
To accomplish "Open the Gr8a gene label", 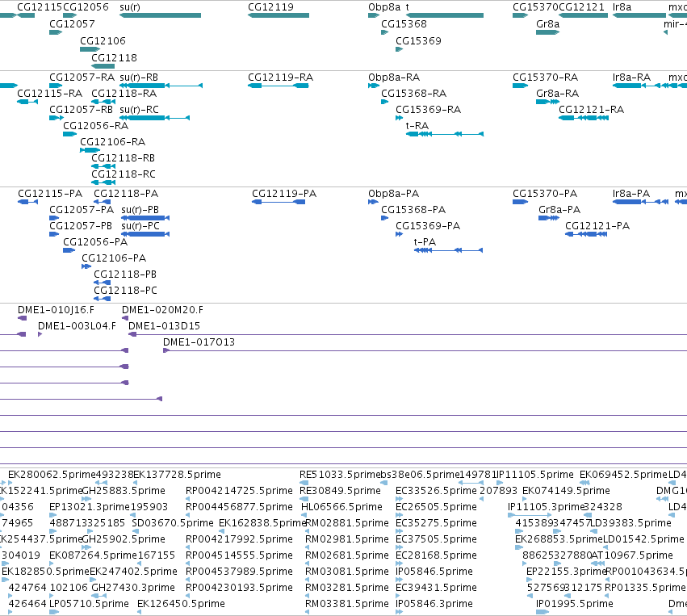I will [547, 24].
